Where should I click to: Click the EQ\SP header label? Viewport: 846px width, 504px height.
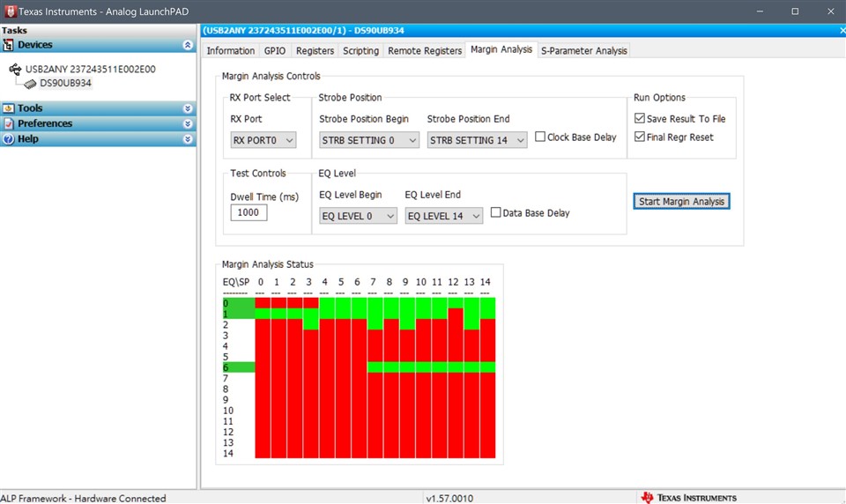tap(236, 282)
